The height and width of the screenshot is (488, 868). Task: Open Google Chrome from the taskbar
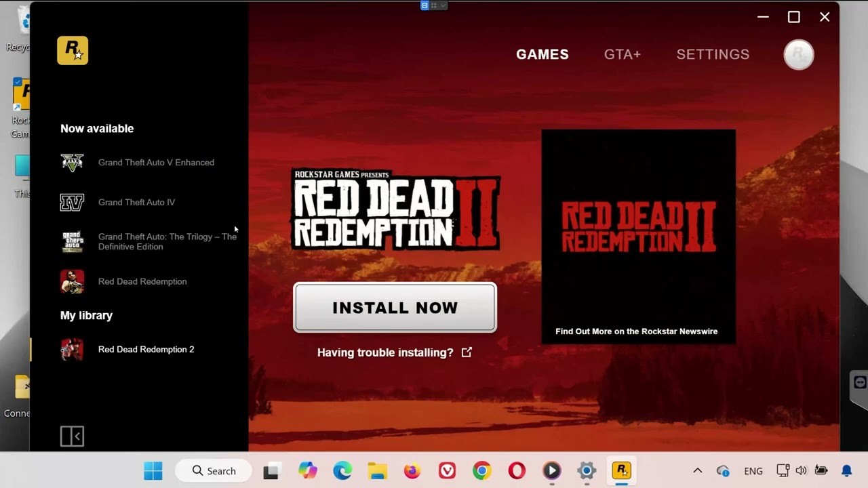point(482,470)
